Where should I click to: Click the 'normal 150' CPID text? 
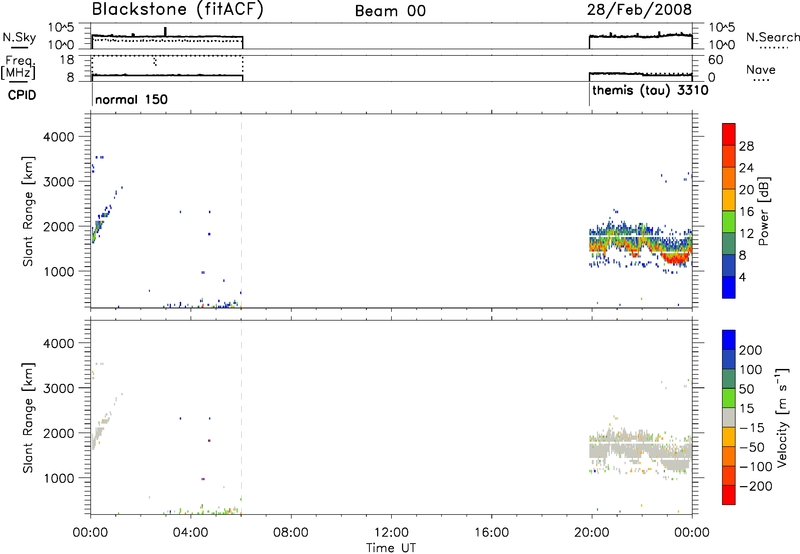click(131, 99)
